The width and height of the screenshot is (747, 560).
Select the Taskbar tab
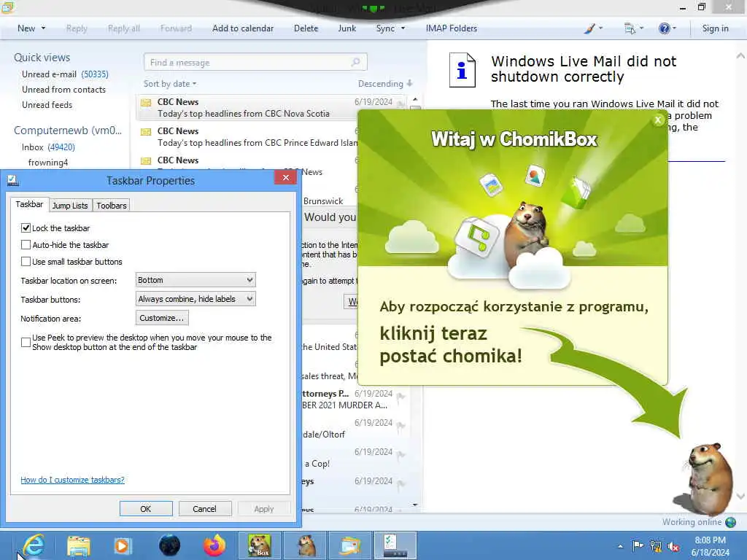point(29,204)
